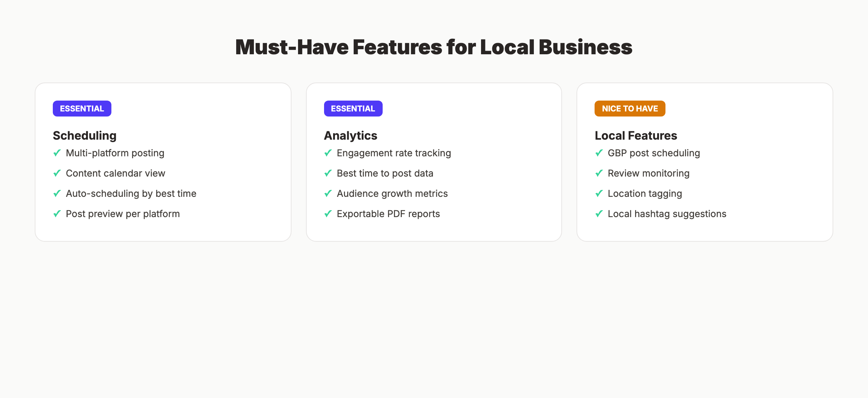Click the checkmark beside Local hashtag suggestions

599,214
